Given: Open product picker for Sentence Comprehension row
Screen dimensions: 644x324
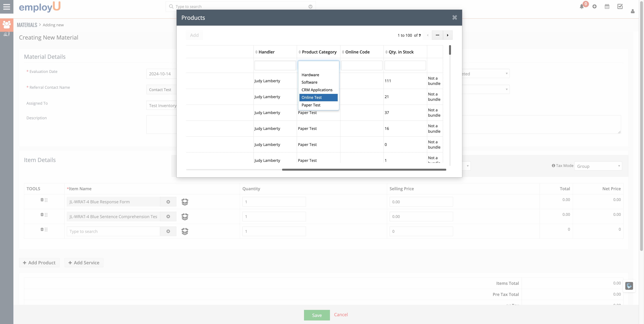Looking at the screenshot, I should (185, 217).
